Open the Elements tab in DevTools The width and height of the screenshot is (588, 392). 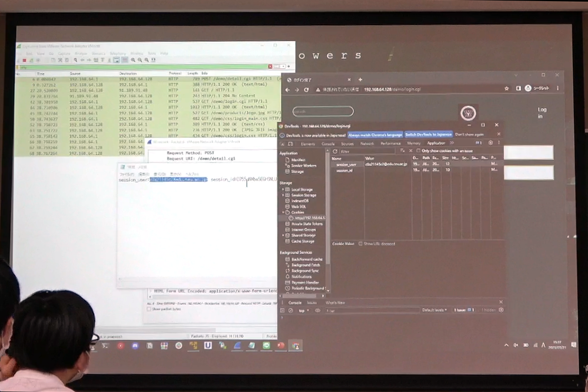[x=308, y=143]
